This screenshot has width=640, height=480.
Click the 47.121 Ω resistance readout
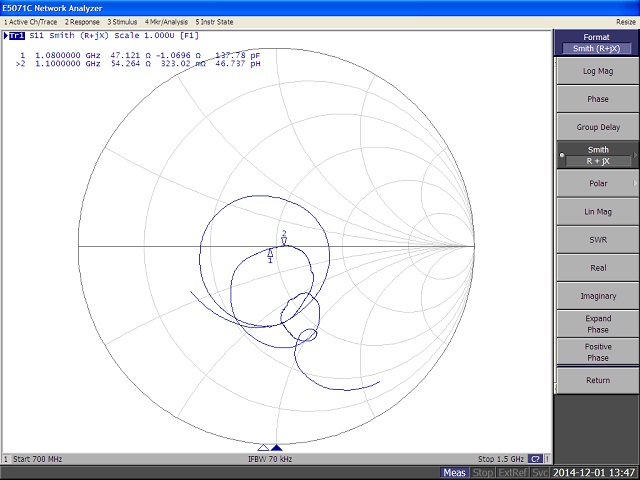click(x=131, y=55)
